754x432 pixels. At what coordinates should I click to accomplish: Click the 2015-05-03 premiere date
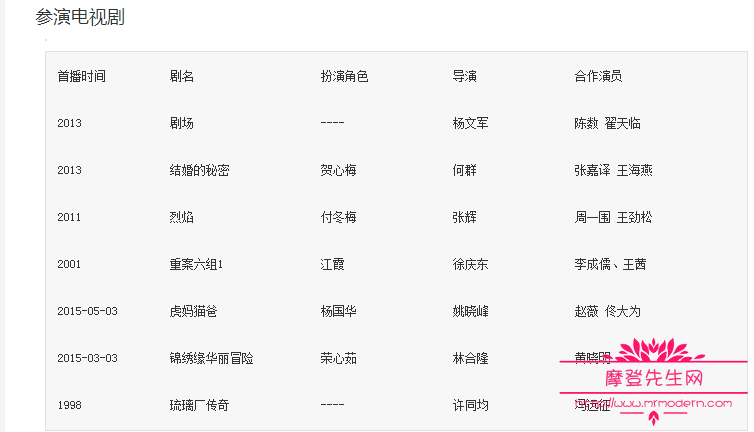[x=88, y=311]
